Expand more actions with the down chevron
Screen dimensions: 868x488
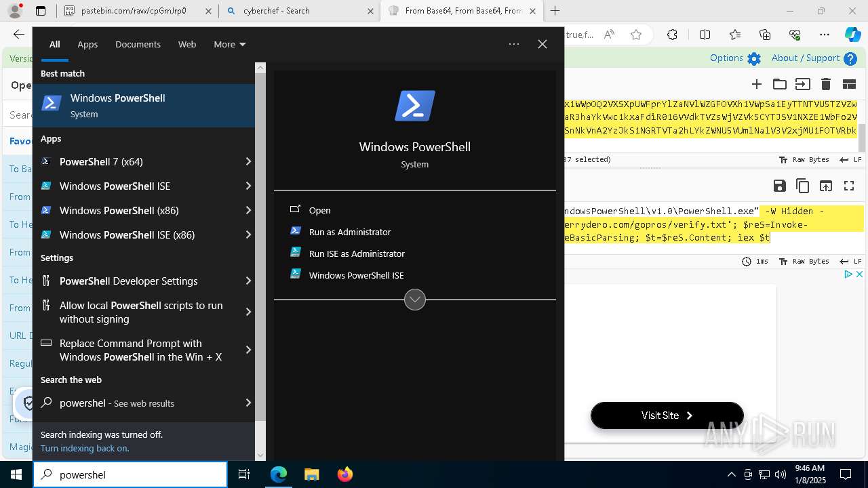point(415,299)
